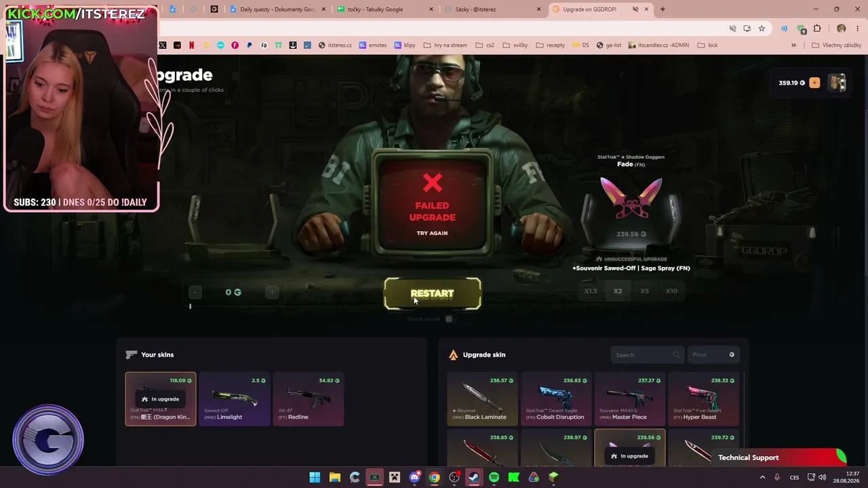Image resolution: width=868 pixels, height=488 pixels.
Task: Open the ga-list bookmark
Action: click(x=609, y=45)
